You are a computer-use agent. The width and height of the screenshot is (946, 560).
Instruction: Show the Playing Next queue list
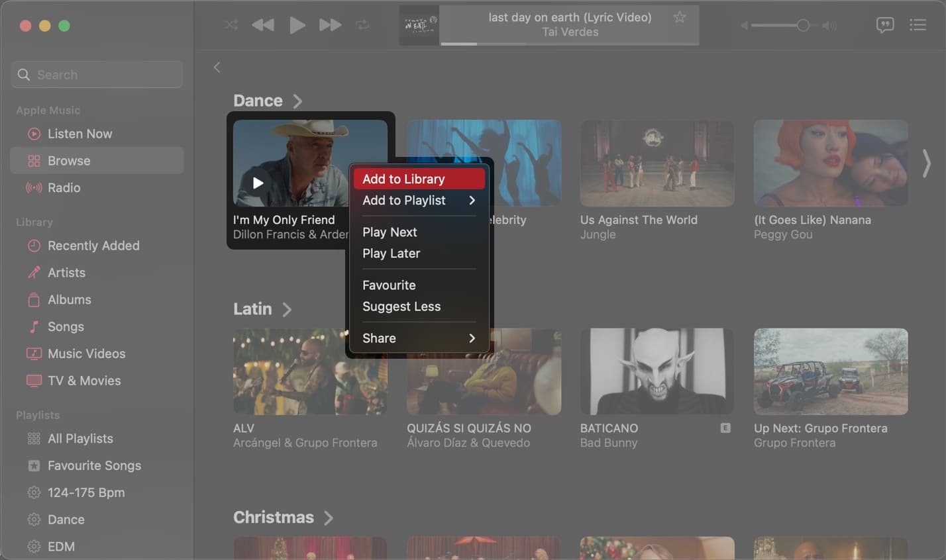[918, 25]
